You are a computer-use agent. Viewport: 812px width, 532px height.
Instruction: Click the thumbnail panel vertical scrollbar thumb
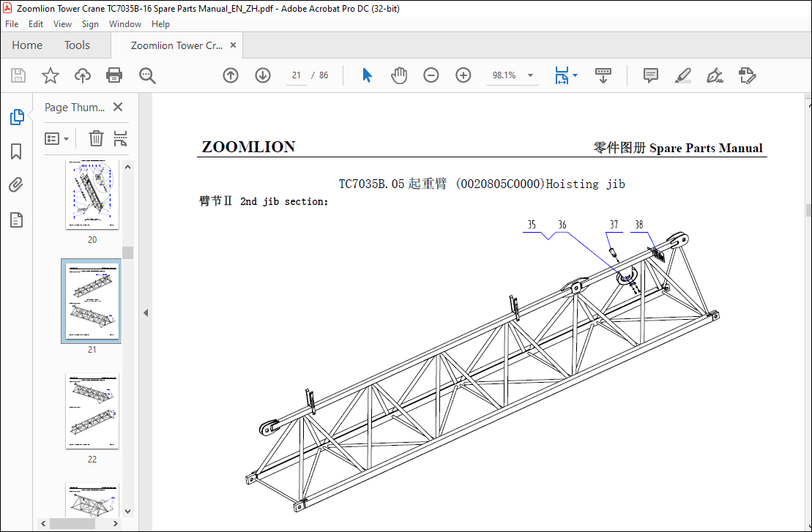point(128,252)
